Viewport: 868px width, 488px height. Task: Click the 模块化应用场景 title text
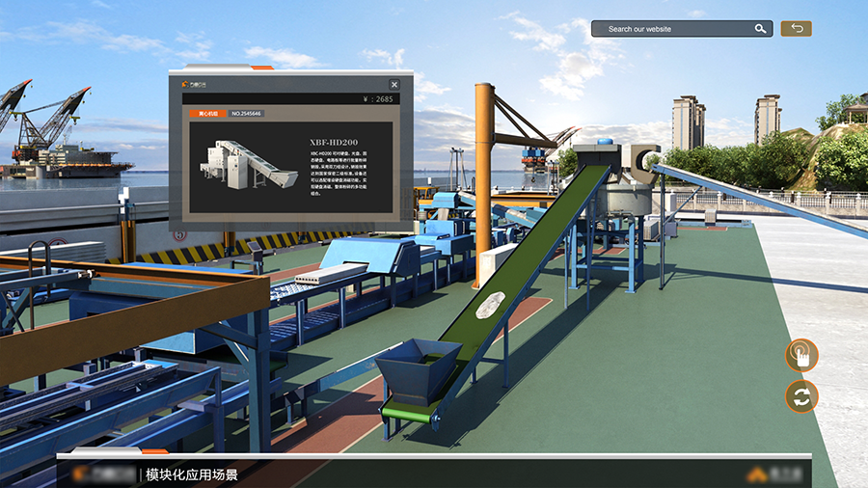pyautogui.click(x=192, y=474)
